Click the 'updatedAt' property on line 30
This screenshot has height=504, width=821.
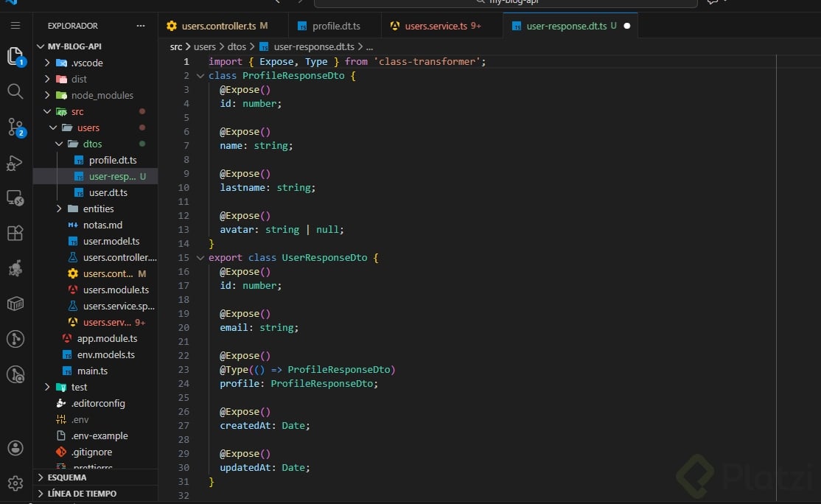245,468
